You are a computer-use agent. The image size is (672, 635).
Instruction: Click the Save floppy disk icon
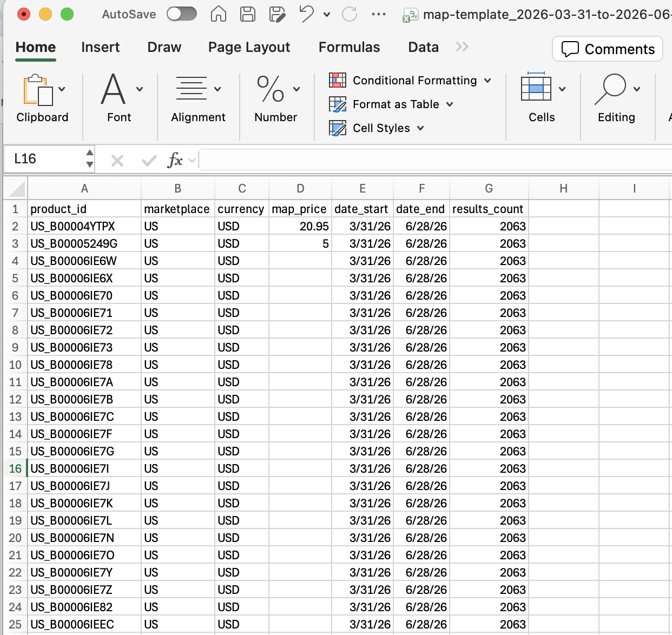point(248,14)
